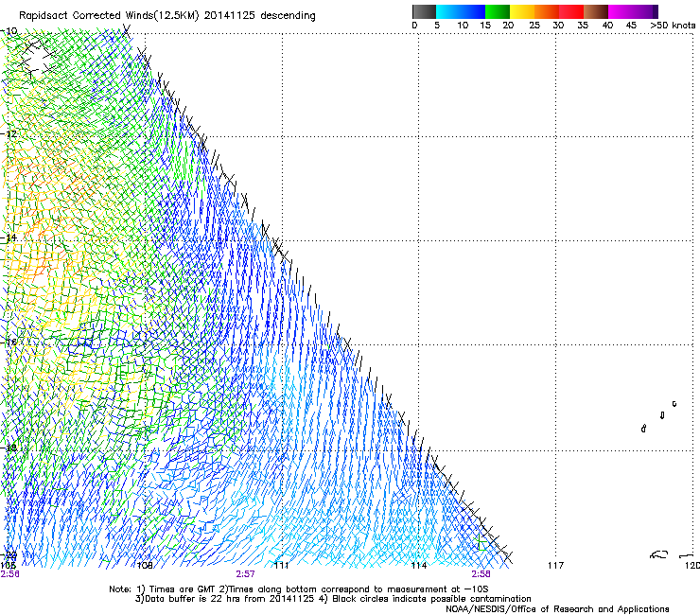Click the coastline outline near bottom-right corner
Screen dimensions: 700x615
point(659,554)
